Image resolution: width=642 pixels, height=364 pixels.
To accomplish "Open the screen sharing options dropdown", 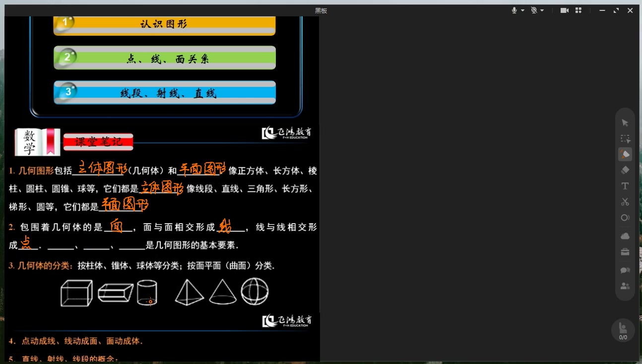I will pyautogui.click(x=542, y=10).
